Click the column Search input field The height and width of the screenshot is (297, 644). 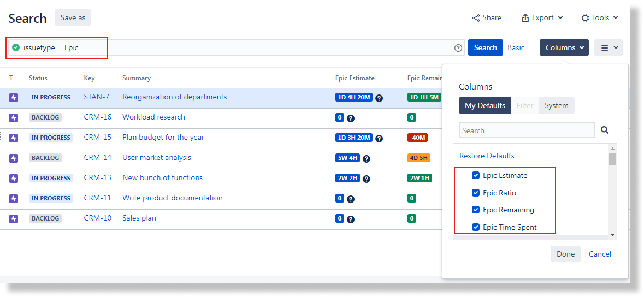527,130
